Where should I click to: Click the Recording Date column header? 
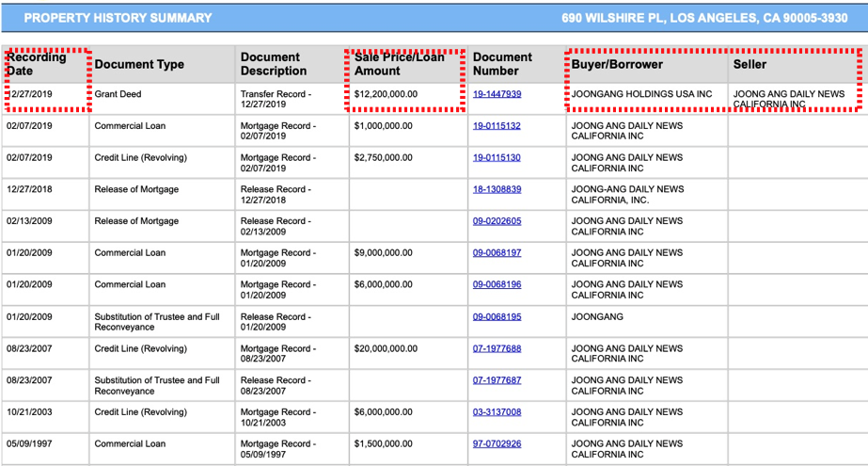(x=37, y=64)
